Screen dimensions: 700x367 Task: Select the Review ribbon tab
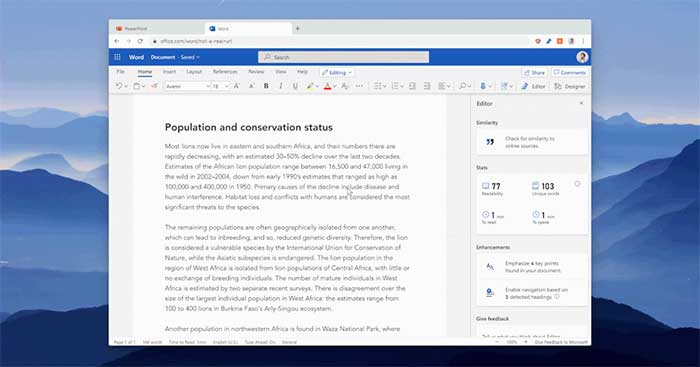(x=256, y=71)
